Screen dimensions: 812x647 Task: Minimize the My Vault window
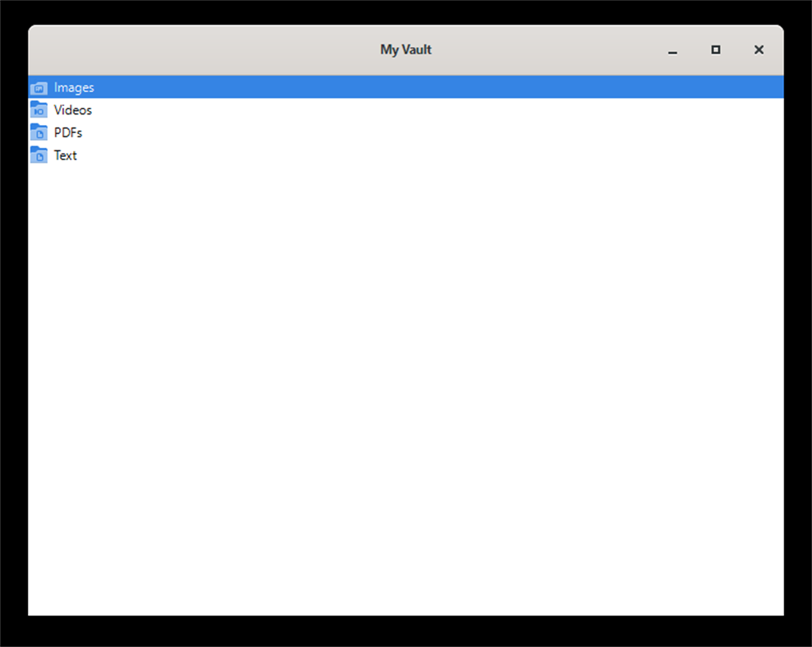point(672,49)
